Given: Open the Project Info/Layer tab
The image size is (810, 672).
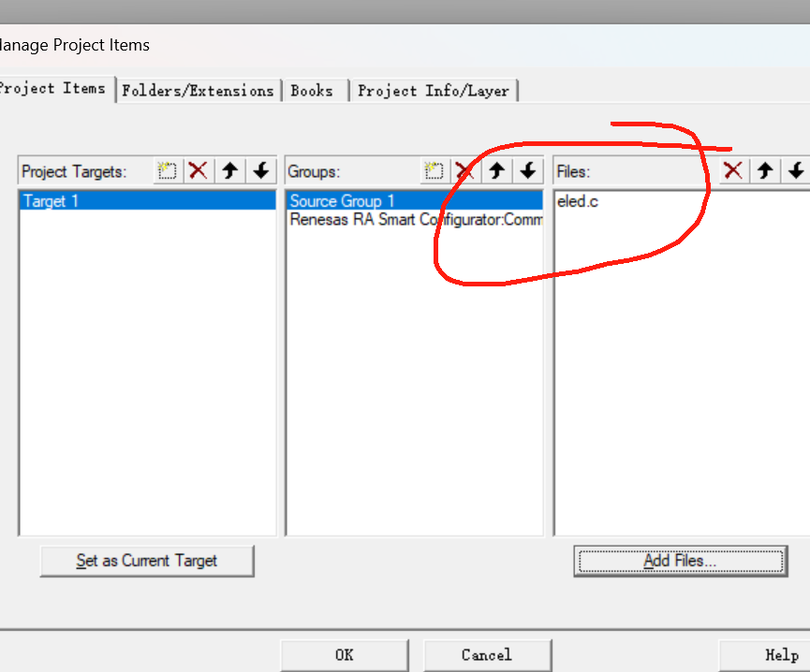Looking at the screenshot, I should click(x=434, y=91).
